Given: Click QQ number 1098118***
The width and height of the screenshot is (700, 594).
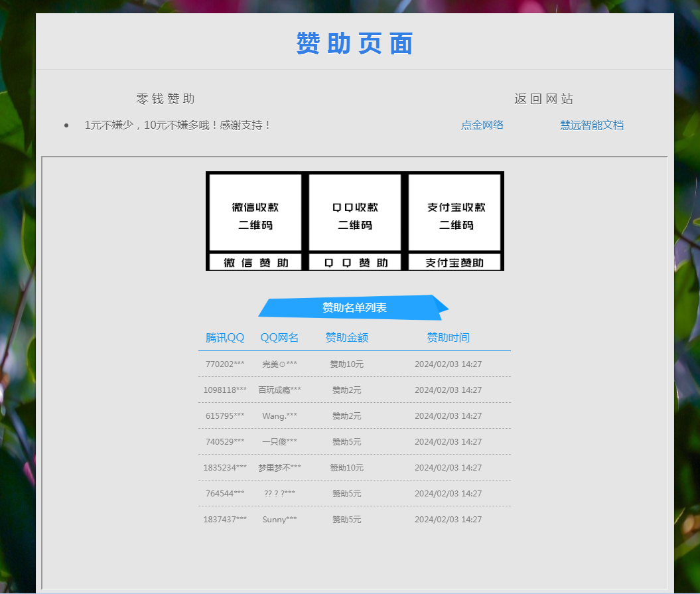Looking at the screenshot, I should (225, 390).
